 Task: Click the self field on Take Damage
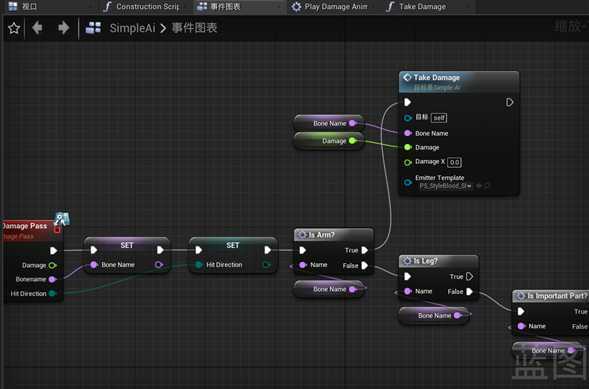[x=439, y=118]
